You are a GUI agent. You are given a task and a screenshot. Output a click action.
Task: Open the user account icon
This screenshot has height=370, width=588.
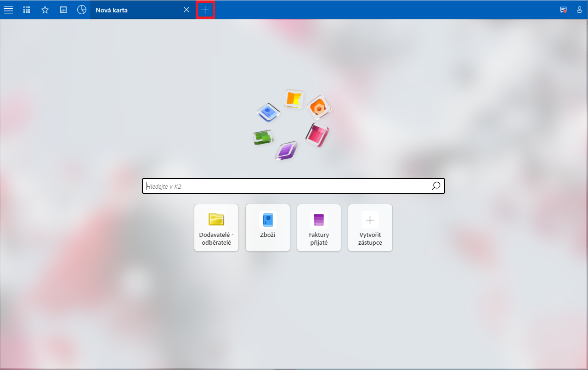pyautogui.click(x=579, y=10)
